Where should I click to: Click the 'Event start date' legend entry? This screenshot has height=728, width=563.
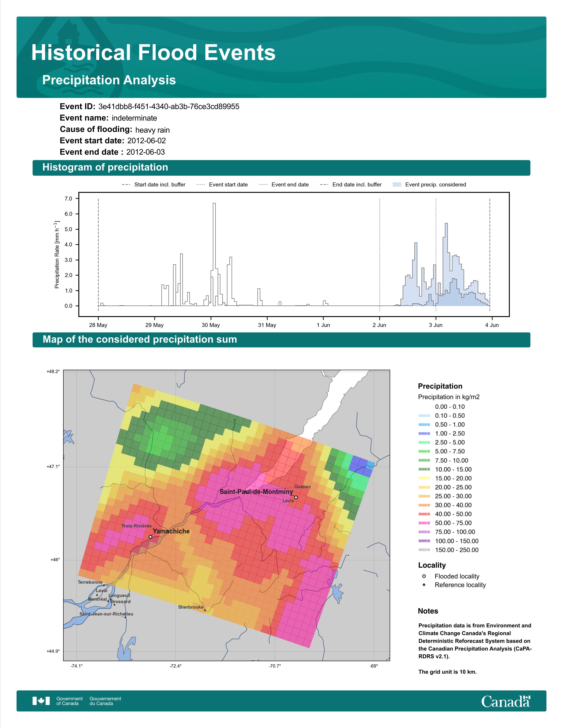tap(222, 185)
